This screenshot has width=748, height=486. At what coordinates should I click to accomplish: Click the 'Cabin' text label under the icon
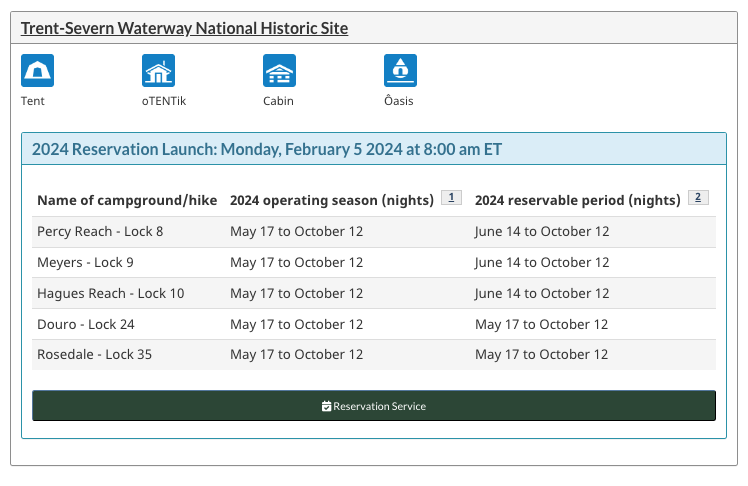(x=278, y=101)
